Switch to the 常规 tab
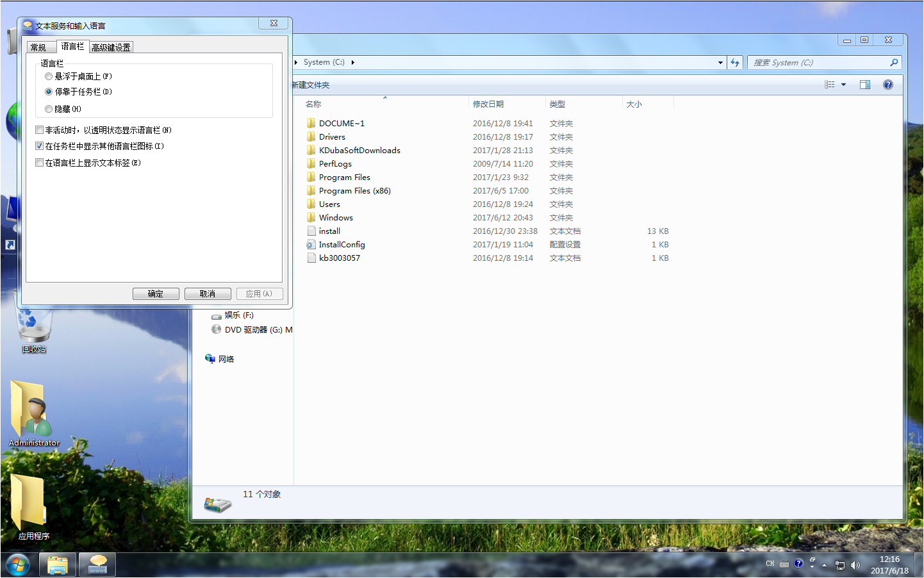 (x=38, y=47)
